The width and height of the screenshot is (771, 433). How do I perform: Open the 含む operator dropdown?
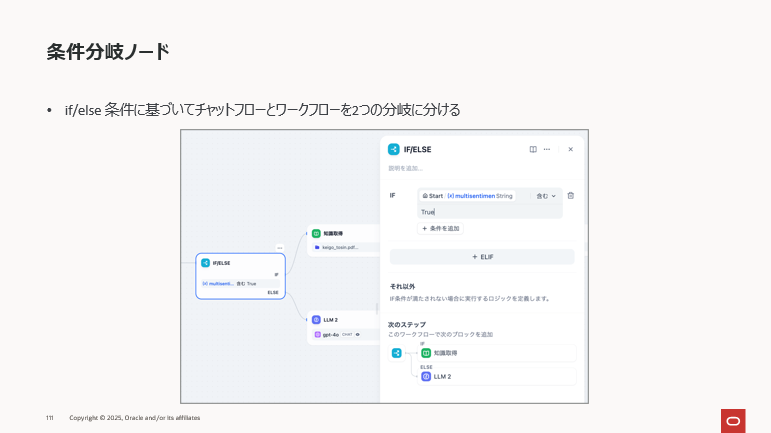click(x=546, y=196)
